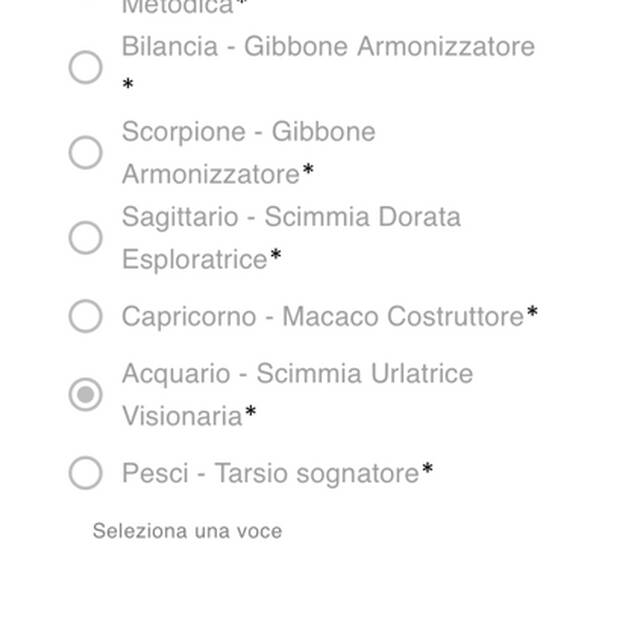Click the asterisk after 'Tarsio sognatore'
The width and height of the screenshot is (640, 640).
(427, 471)
